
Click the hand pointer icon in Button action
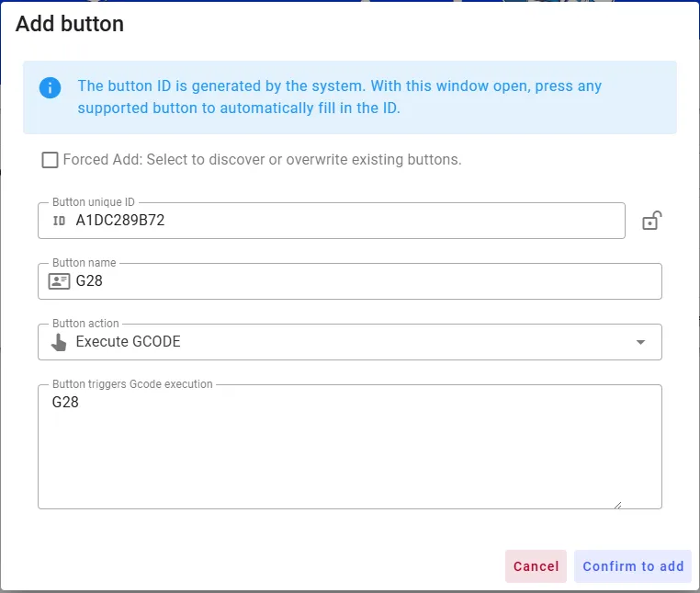click(x=59, y=342)
